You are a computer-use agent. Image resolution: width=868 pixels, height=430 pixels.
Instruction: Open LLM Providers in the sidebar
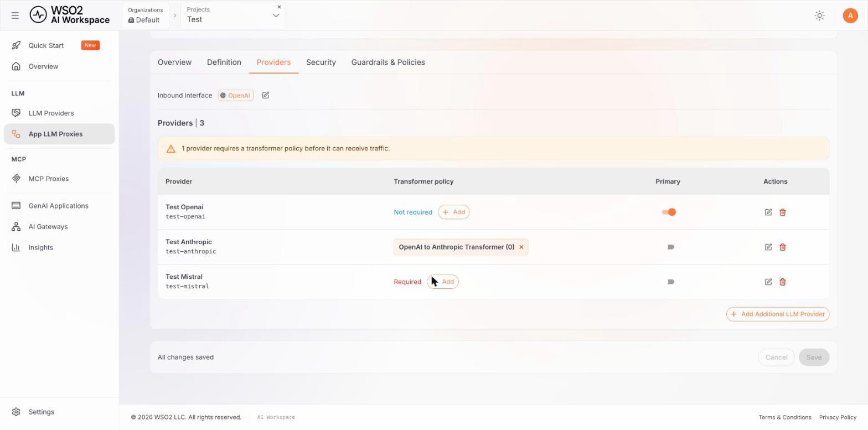[59, 113]
